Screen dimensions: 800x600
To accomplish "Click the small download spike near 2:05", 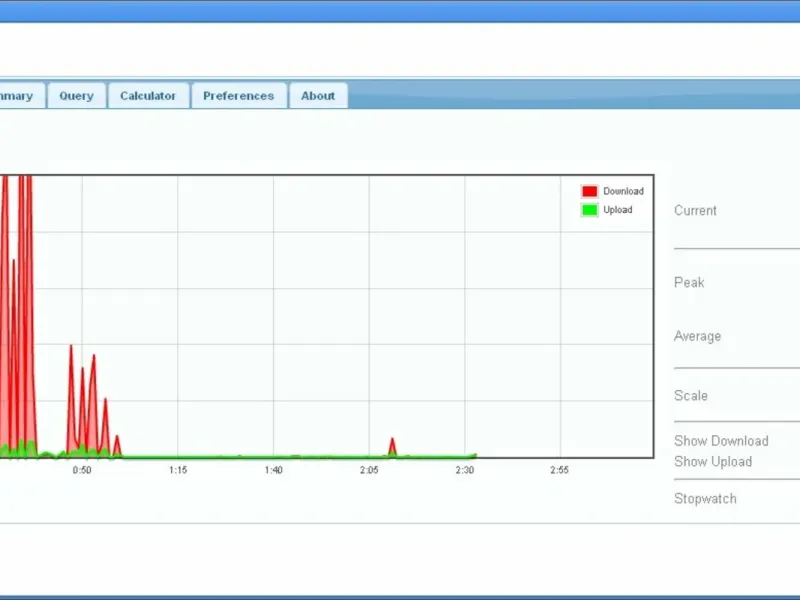I will point(392,446).
